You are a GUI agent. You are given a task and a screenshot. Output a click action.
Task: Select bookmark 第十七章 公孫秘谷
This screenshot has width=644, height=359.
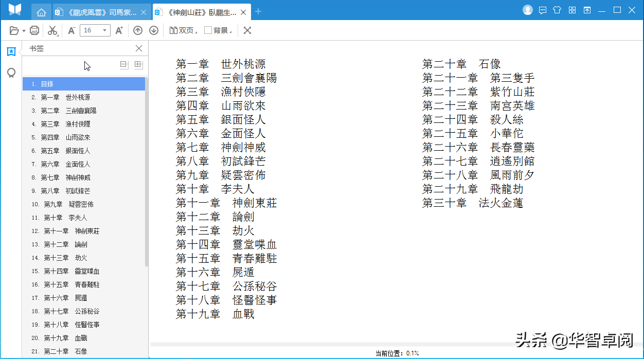(84, 311)
